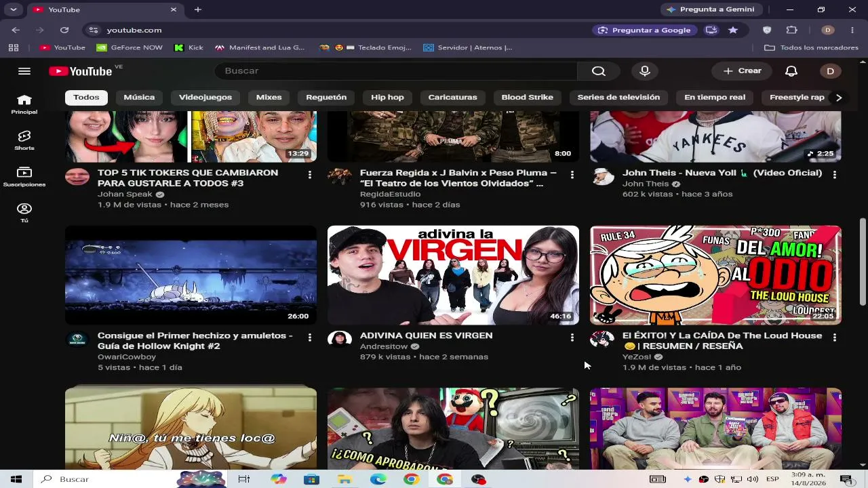Image resolution: width=868 pixels, height=488 pixels.
Task: Open a new browser tab
Action: (198, 9)
